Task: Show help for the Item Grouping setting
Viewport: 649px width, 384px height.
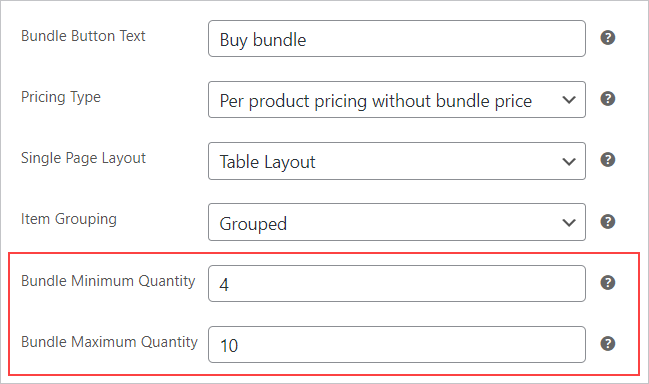Action: click(608, 221)
